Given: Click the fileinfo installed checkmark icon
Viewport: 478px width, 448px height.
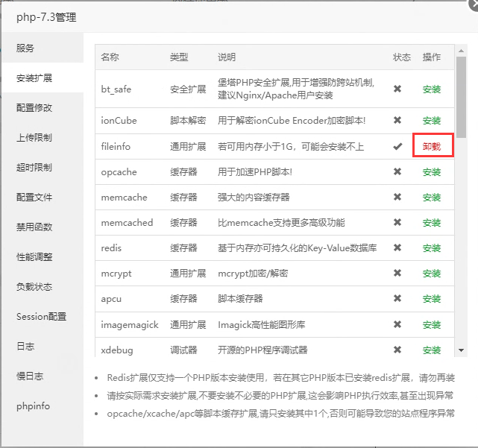Looking at the screenshot, I should (397, 146).
